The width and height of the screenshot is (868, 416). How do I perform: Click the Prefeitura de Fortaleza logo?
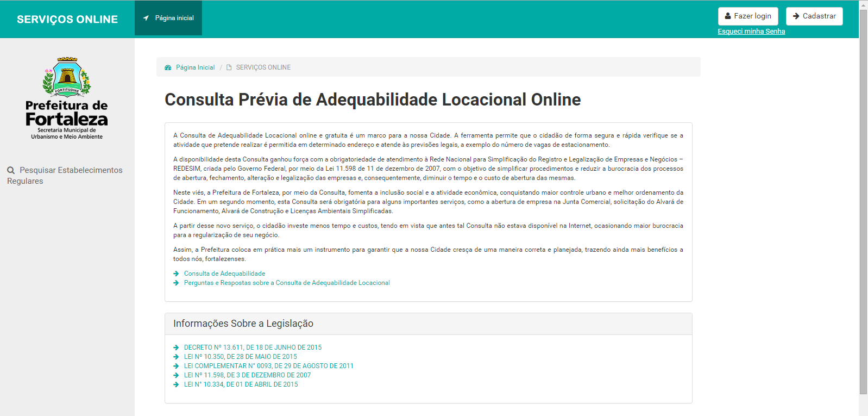[x=67, y=99]
